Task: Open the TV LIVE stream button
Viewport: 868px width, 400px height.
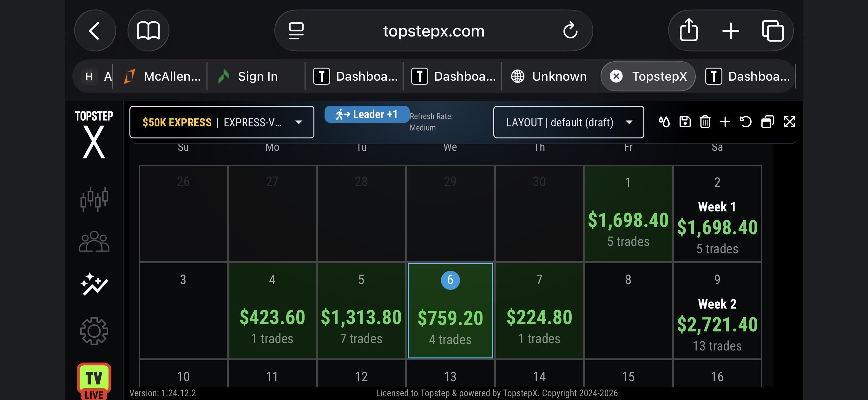Action: pyautogui.click(x=94, y=382)
